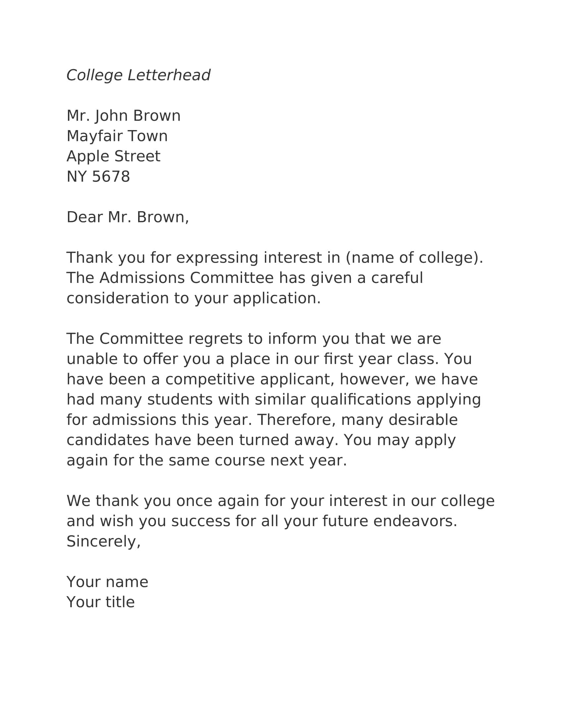This screenshot has width=563, height=728.
Task: Click the "Your name" signature placeholder
Action: [x=107, y=582]
